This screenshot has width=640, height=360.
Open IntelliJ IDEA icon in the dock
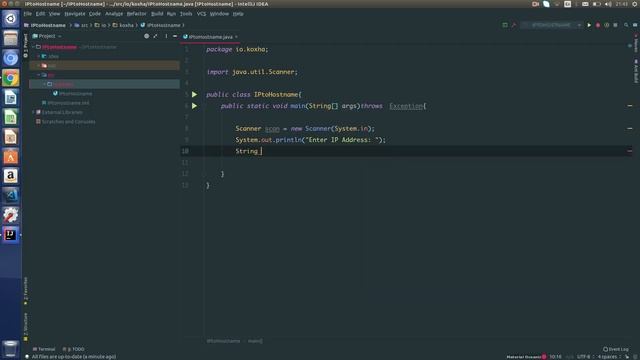click(x=11, y=235)
